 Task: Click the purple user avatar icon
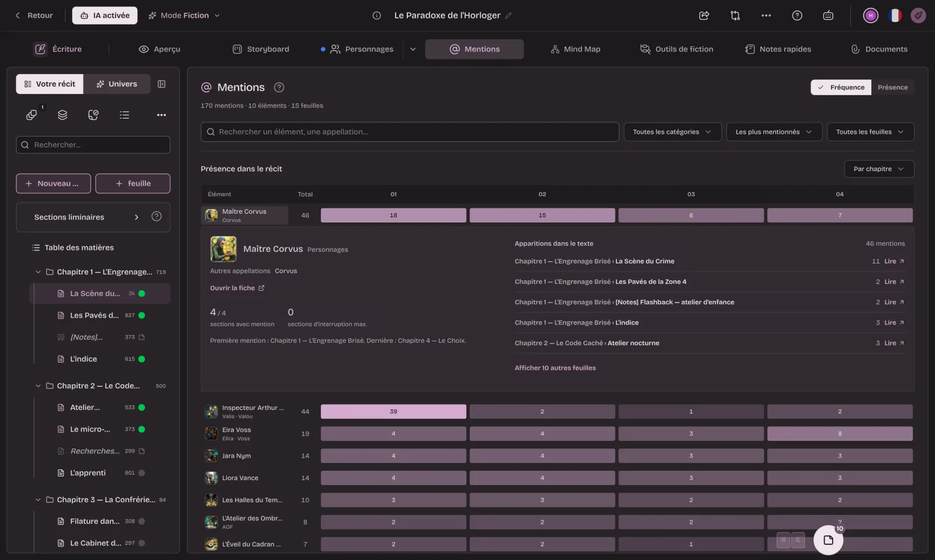871,16
